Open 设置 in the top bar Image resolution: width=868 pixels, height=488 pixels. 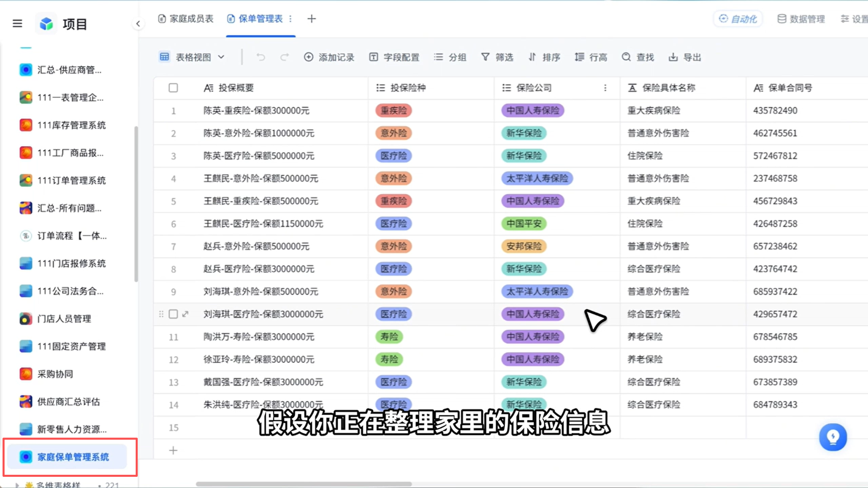[x=854, y=19]
